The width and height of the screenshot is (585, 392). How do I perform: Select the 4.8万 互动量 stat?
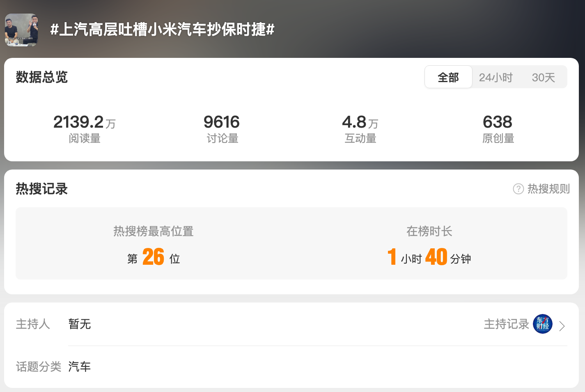(360, 128)
